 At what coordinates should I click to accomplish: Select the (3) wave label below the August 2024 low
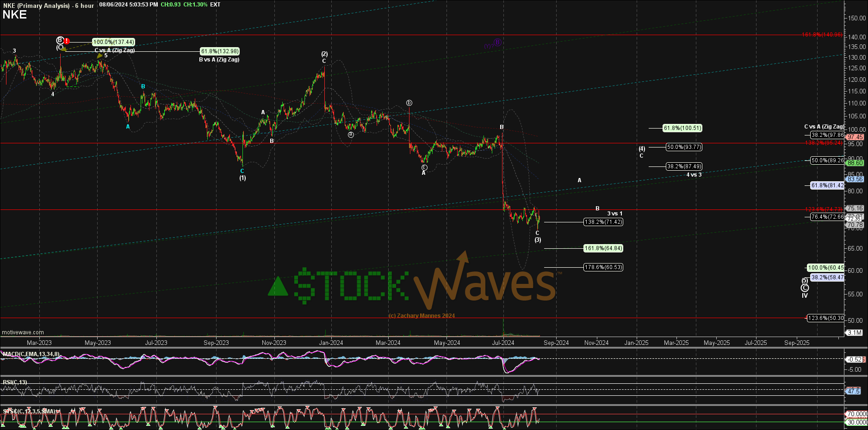[x=538, y=240]
